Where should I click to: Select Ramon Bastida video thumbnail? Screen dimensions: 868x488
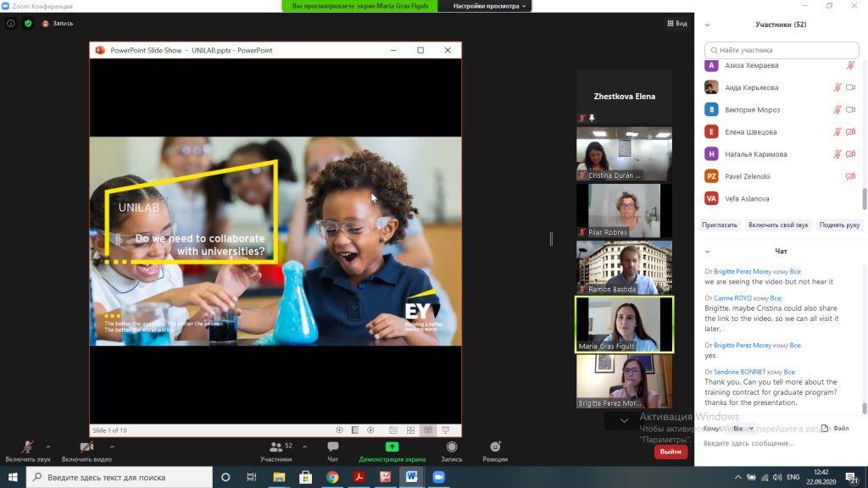625,268
